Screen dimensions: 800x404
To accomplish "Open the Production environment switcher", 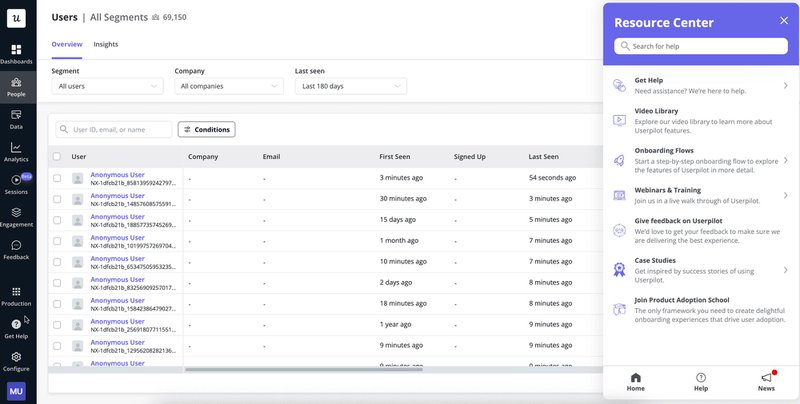I will point(16,296).
